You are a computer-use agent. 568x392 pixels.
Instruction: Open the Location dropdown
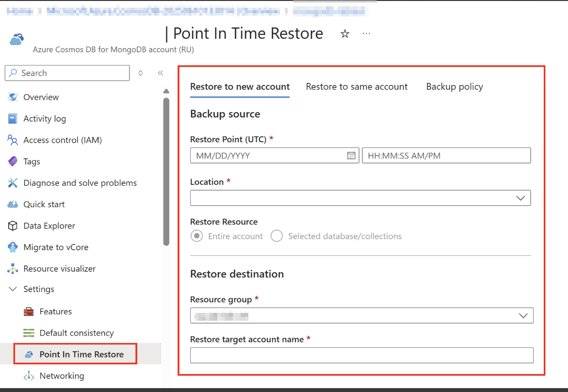pos(360,198)
